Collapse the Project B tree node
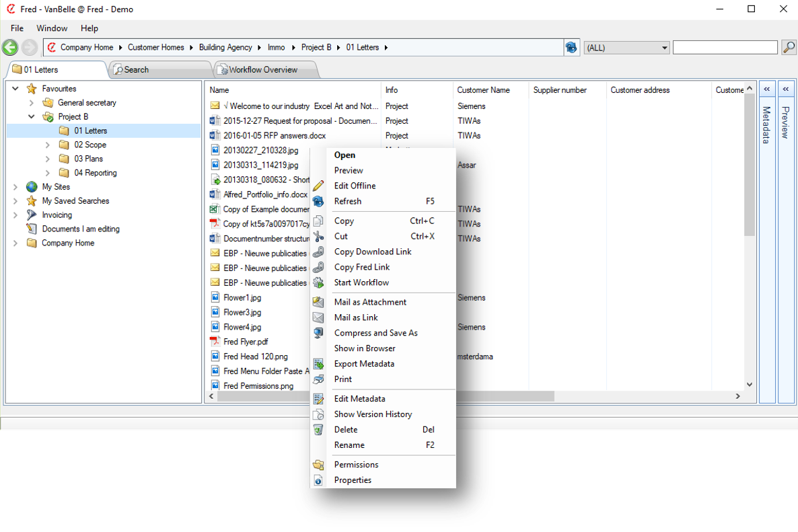The width and height of the screenshot is (798, 532). (x=32, y=117)
